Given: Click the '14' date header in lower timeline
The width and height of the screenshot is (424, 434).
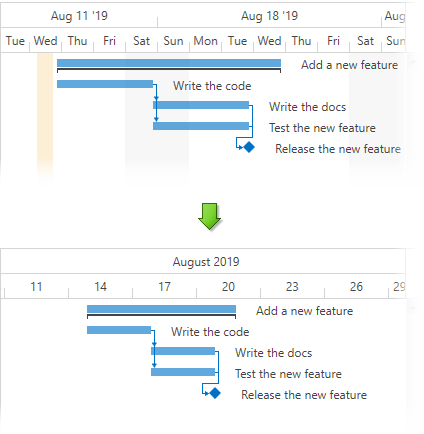Looking at the screenshot, I should [x=100, y=287].
